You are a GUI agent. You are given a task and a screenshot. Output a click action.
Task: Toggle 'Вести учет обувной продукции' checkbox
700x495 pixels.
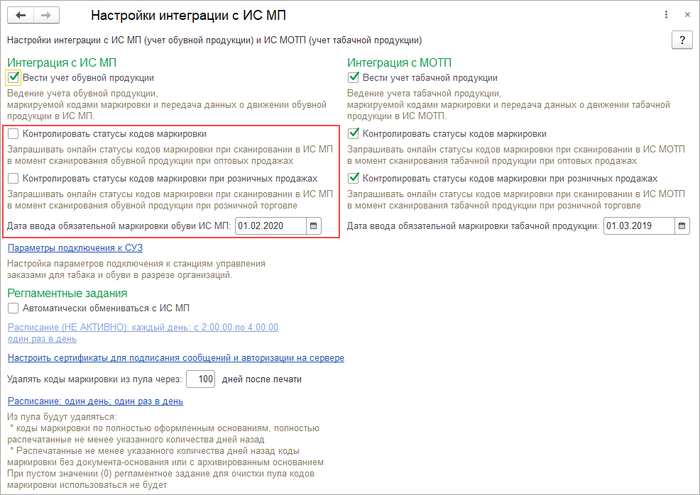coord(13,77)
